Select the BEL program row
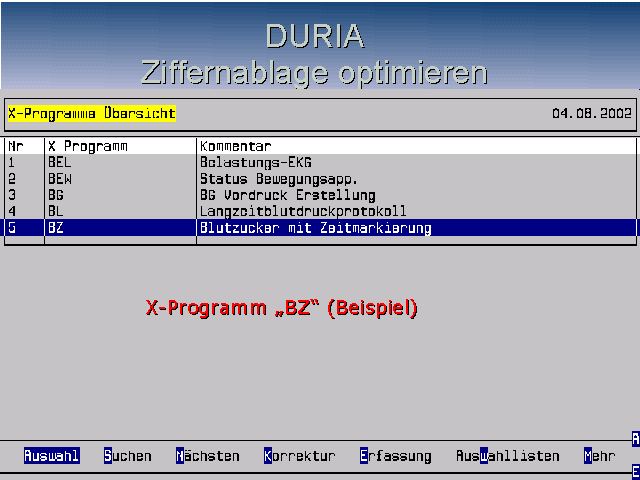This screenshot has width=640, height=480. click(320, 162)
